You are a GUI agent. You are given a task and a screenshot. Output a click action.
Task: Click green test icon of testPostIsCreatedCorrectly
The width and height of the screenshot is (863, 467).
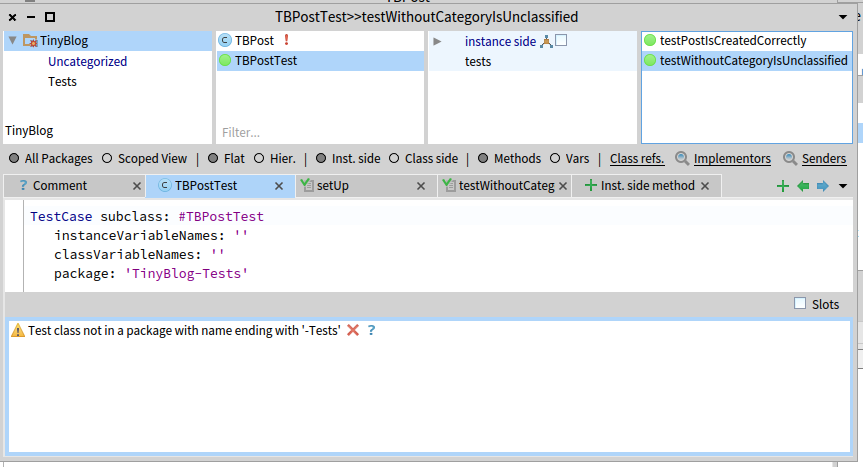click(650, 41)
